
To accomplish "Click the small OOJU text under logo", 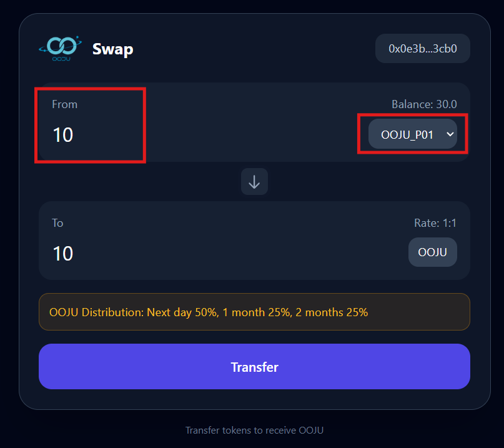I will point(60,58).
